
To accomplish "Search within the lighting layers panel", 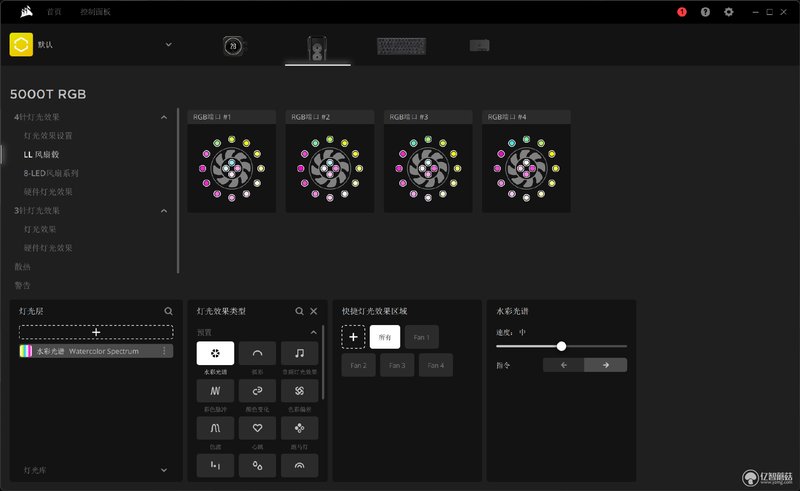I will [x=168, y=311].
